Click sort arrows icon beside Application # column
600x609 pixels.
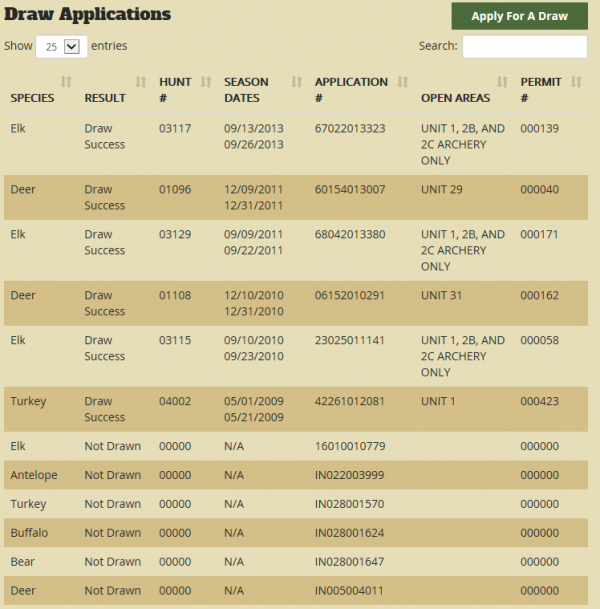click(403, 81)
